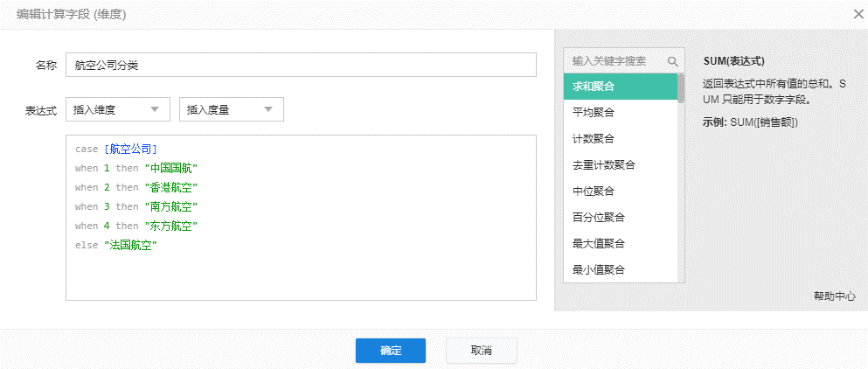Image resolution: width=868 pixels, height=369 pixels.
Task: Open the 帮助中心 help link
Action: pos(834,296)
